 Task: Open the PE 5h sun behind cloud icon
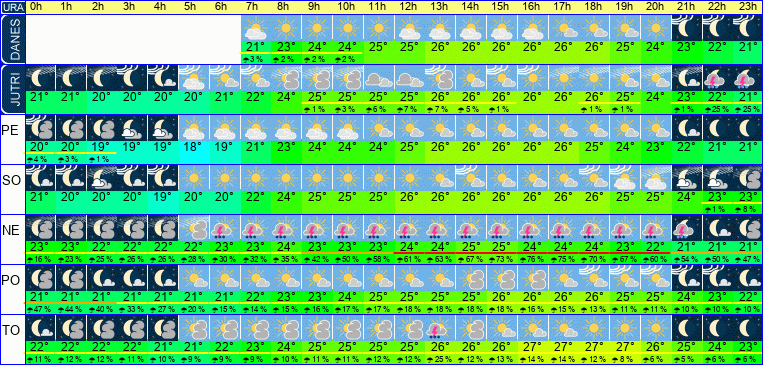(x=194, y=128)
